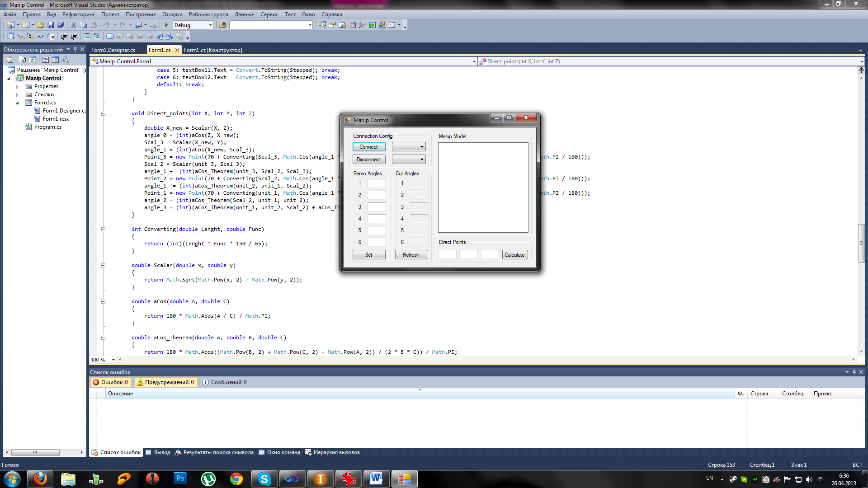Click the volume speaker icon in system tray

coord(809,479)
